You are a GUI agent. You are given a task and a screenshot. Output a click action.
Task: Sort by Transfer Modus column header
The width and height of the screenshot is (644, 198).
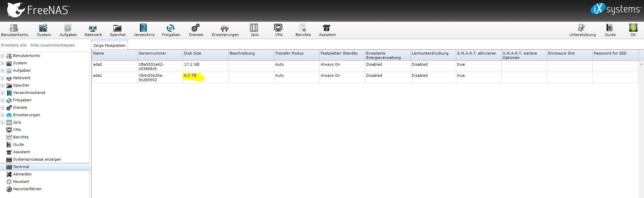(296, 55)
